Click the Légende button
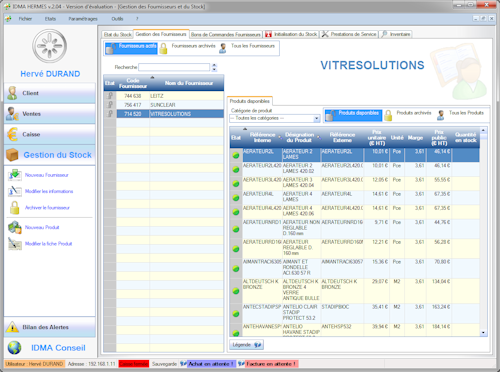Viewport: 500px width, 372px height. [x=246, y=345]
